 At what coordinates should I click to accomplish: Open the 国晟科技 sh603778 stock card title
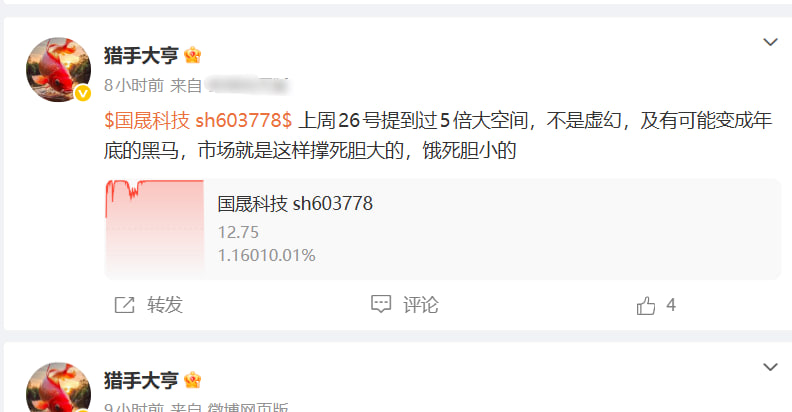295,203
